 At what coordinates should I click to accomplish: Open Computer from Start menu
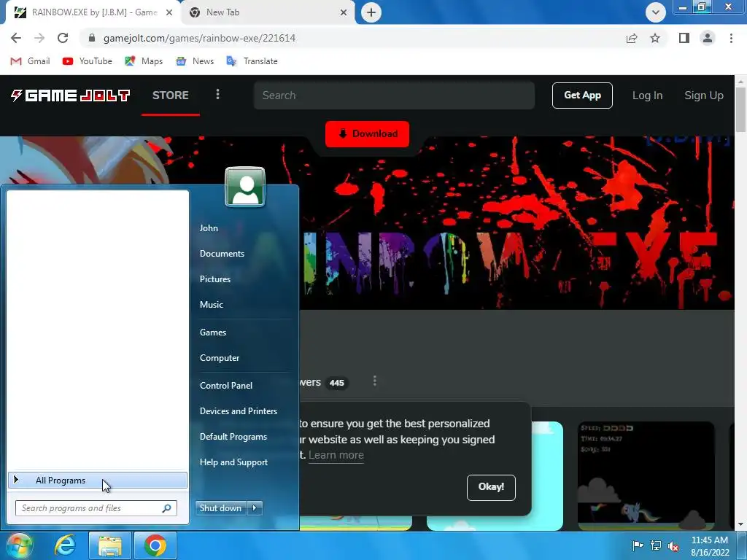coord(219,358)
